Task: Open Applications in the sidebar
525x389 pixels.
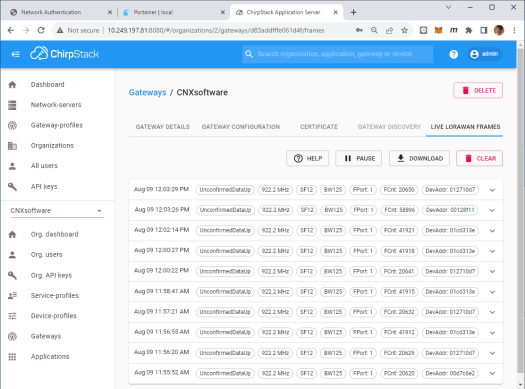Action: (50, 357)
